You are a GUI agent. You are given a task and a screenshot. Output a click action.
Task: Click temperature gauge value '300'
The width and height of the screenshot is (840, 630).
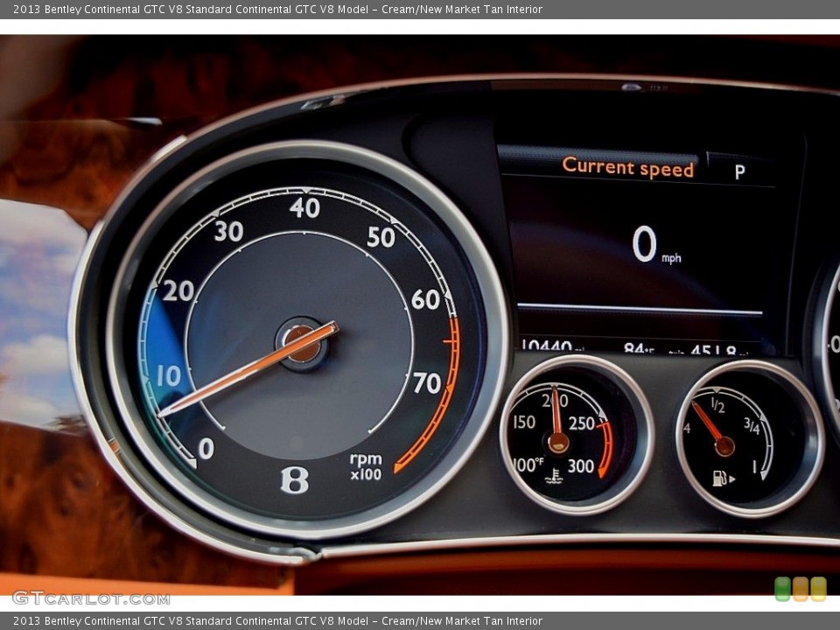point(581,466)
